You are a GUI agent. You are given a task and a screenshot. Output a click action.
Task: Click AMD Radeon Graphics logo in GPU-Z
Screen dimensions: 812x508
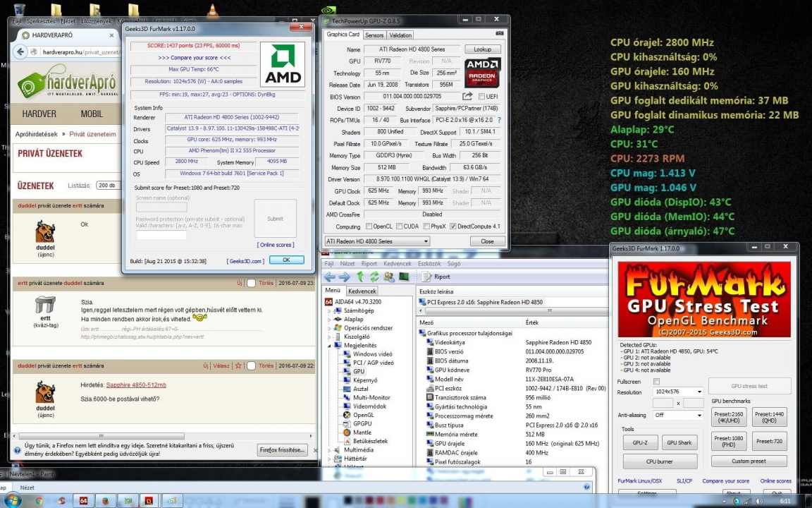pos(482,72)
